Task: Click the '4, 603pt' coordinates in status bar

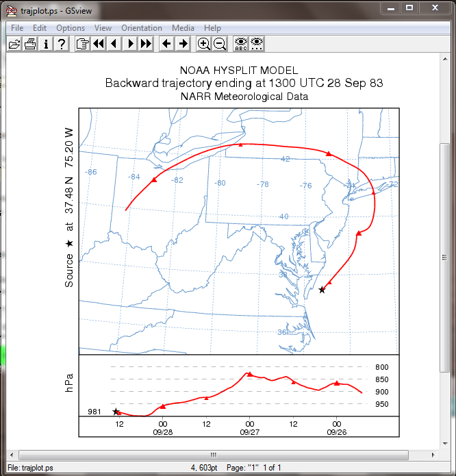Action: tap(204, 468)
